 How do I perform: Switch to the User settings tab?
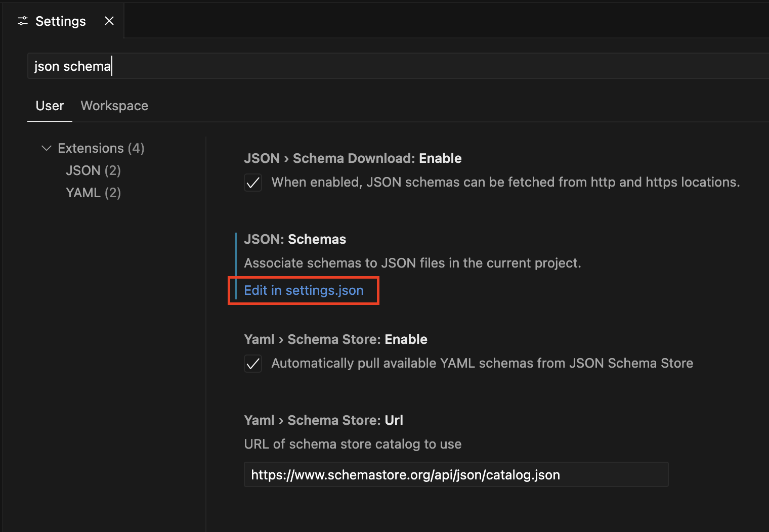click(x=49, y=106)
